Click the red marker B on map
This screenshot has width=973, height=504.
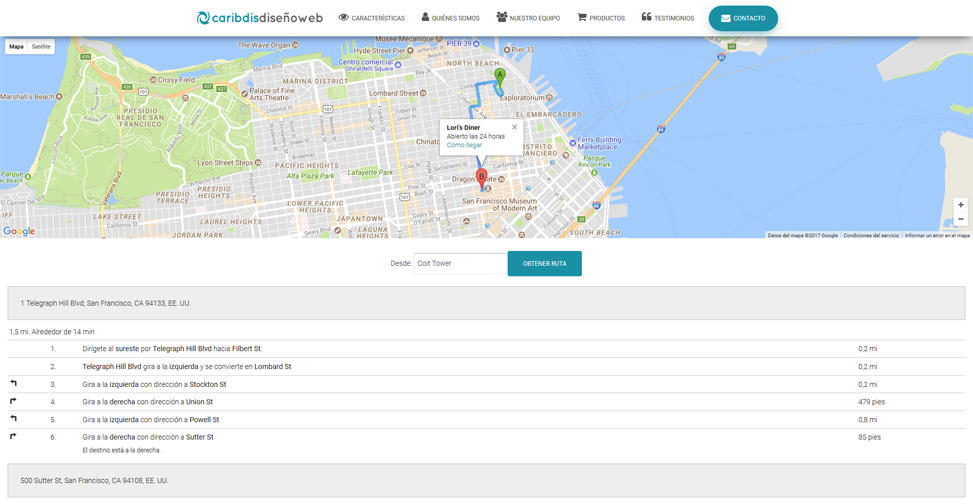481,177
